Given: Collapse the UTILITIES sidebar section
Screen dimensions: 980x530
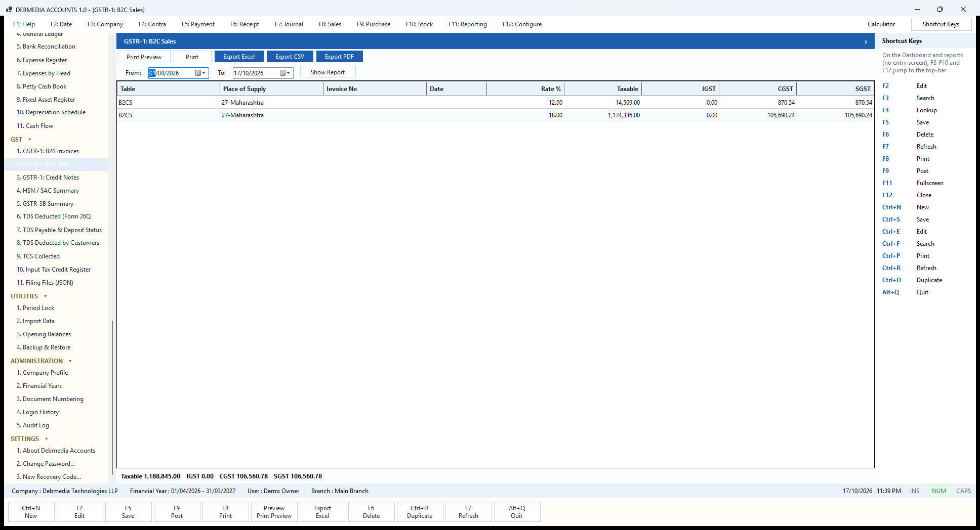Looking at the screenshot, I should point(45,296).
